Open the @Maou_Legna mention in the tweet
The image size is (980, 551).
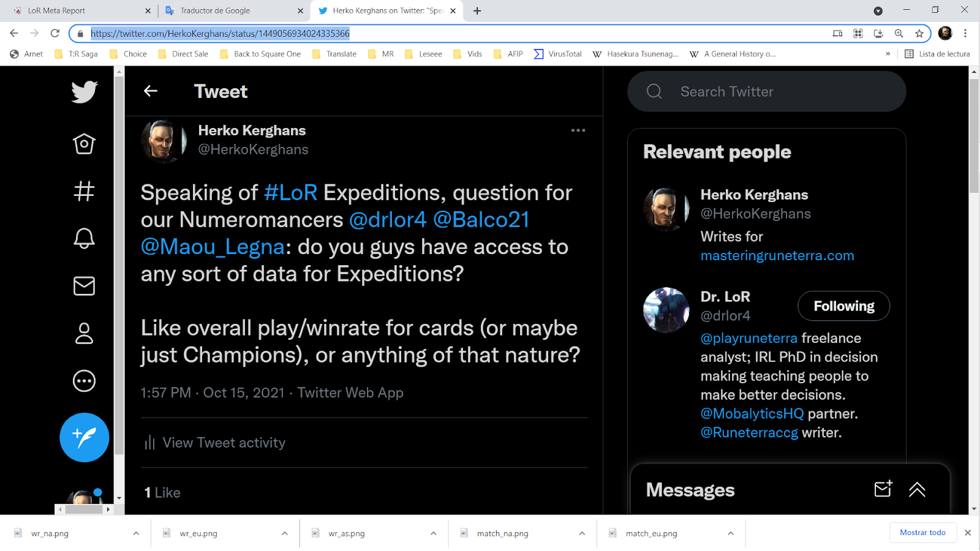pyautogui.click(x=213, y=247)
